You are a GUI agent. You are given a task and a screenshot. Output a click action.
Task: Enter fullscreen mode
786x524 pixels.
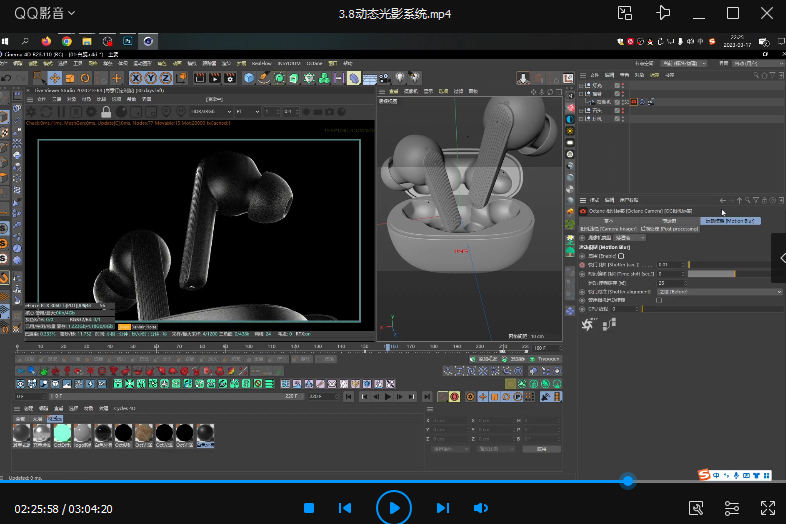coord(768,508)
